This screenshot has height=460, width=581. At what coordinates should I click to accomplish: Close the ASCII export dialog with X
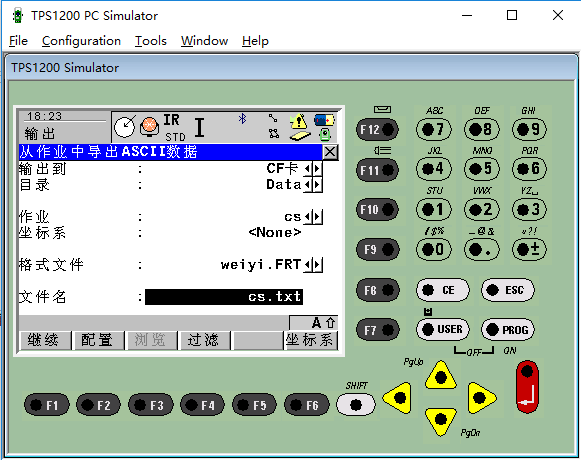(x=330, y=152)
